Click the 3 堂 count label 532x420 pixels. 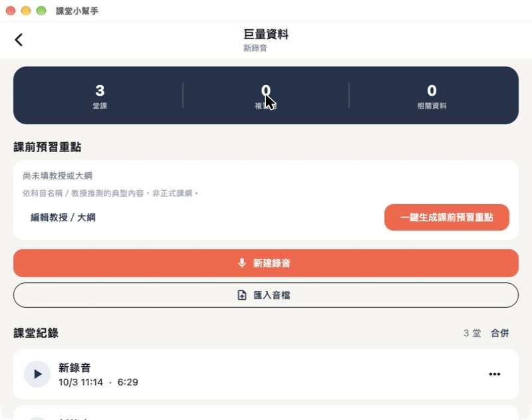click(x=472, y=333)
